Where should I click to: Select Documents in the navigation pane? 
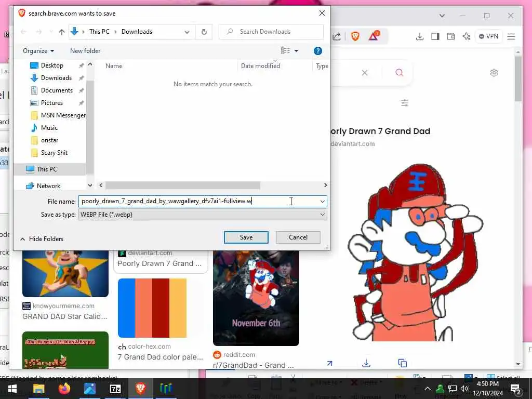click(57, 90)
